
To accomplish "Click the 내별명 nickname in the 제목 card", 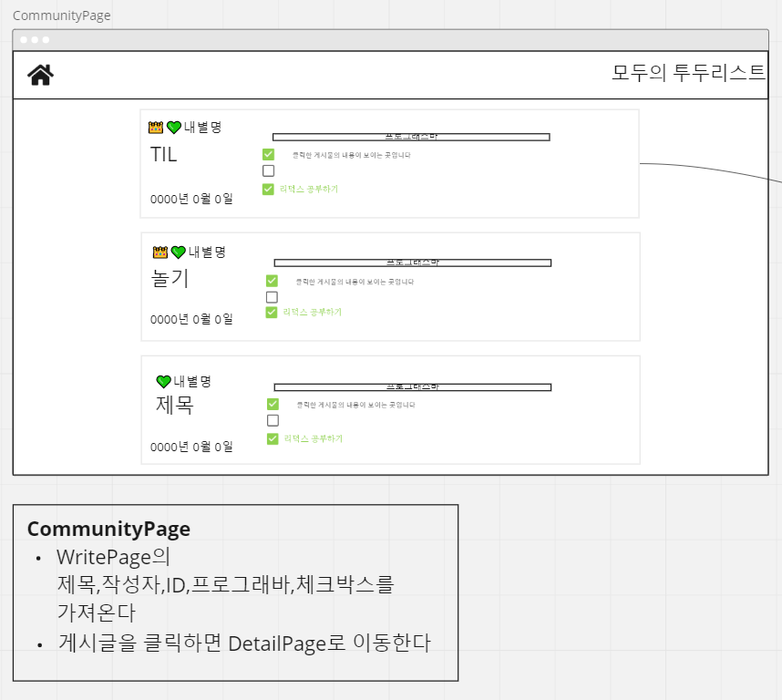I will (x=192, y=382).
